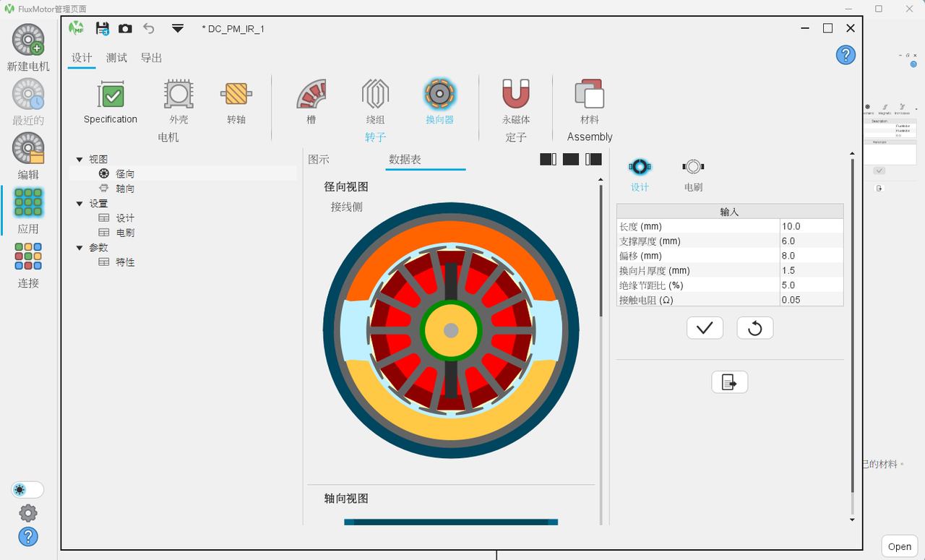Image resolution: width=925 pixels, height=560 pixels.
Task: Select the 绕组 winding icon
Action: 376,94
